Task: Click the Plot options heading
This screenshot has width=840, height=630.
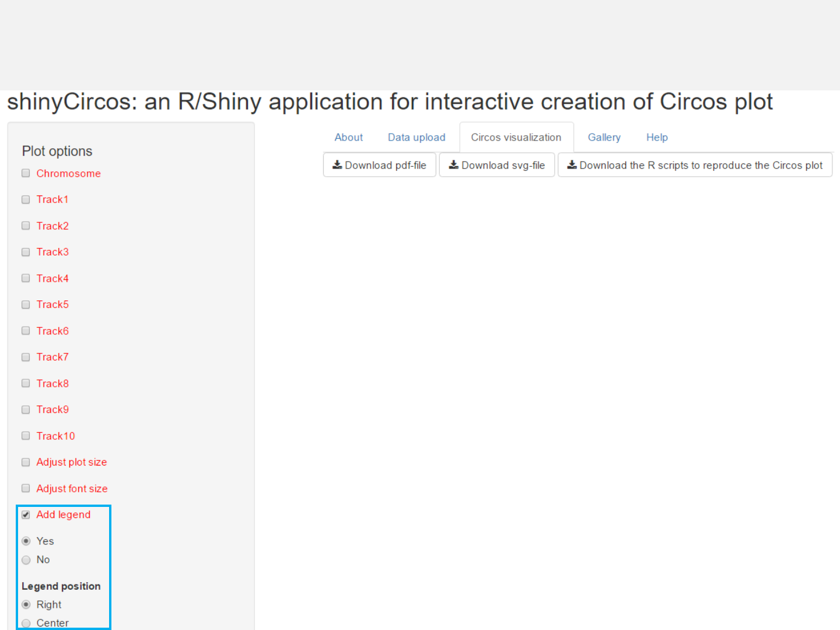Action: [57, 151]
